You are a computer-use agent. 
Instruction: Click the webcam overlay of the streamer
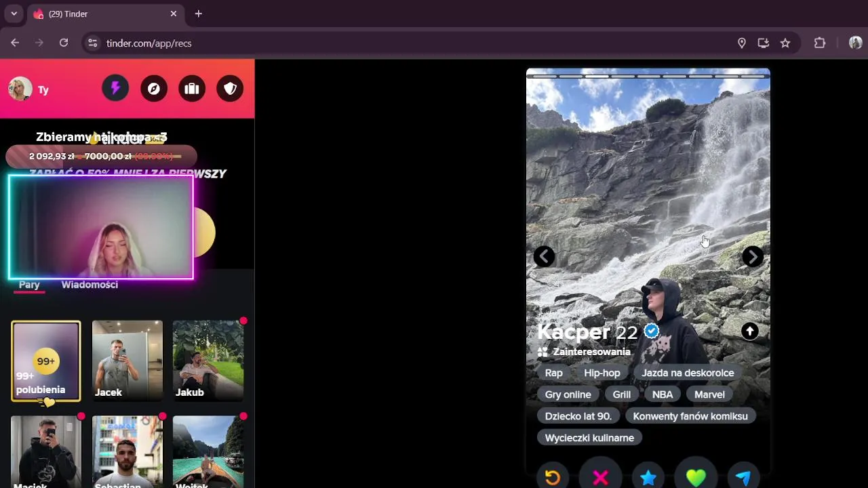click(101, 228)
